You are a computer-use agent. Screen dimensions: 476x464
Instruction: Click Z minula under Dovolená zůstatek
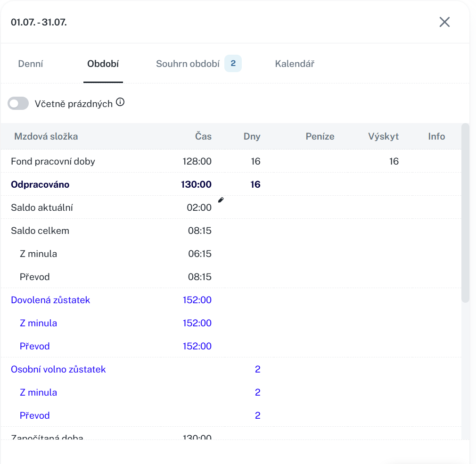coord(38,323)
